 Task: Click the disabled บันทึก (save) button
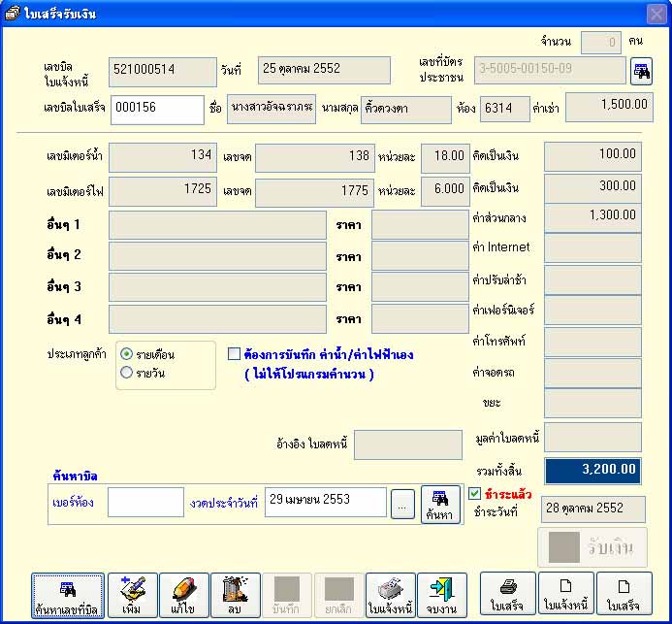pyautogui.click(x=287, y=596)
